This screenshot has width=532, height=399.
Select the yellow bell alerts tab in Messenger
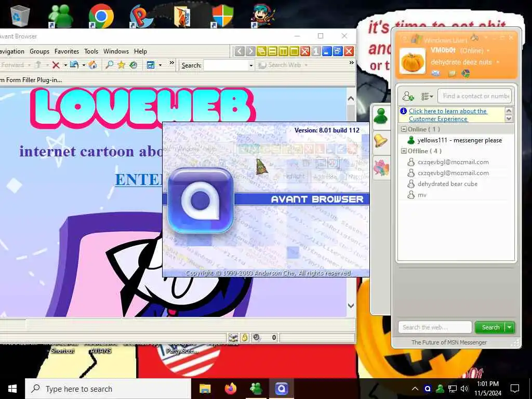point(381,141)
